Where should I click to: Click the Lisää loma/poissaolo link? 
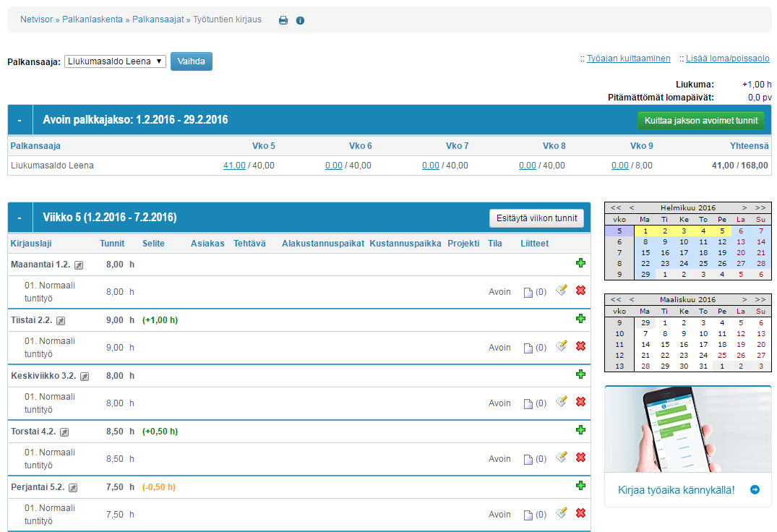(728, 59)
